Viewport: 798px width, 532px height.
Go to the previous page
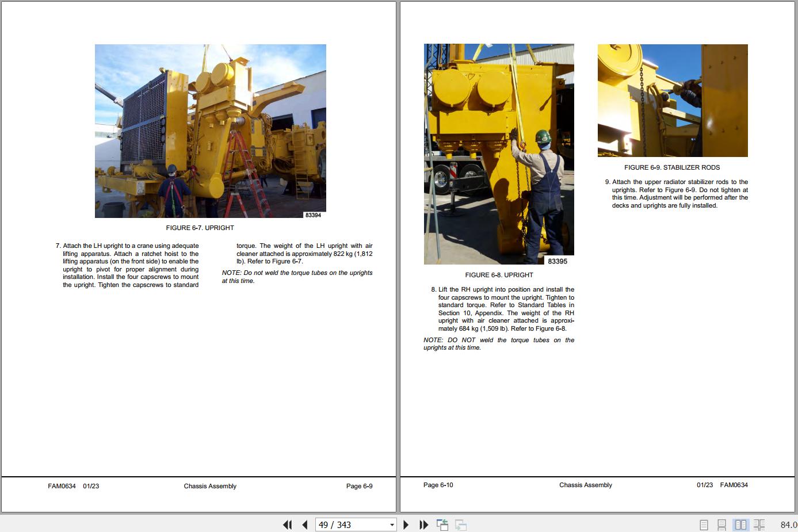point(305,525)
